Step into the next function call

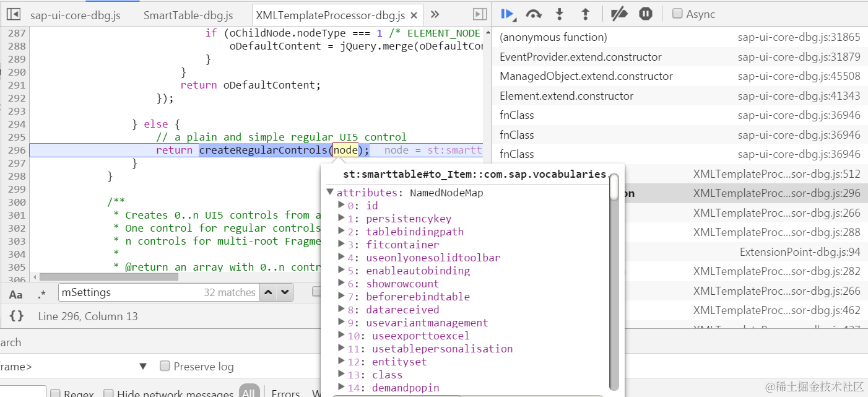[560, 14]
